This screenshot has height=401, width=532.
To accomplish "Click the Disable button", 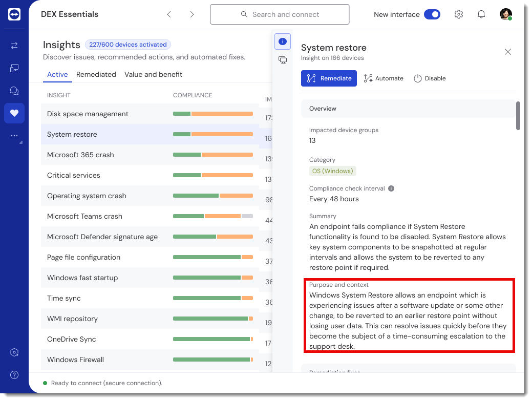I will click(430, 78).
